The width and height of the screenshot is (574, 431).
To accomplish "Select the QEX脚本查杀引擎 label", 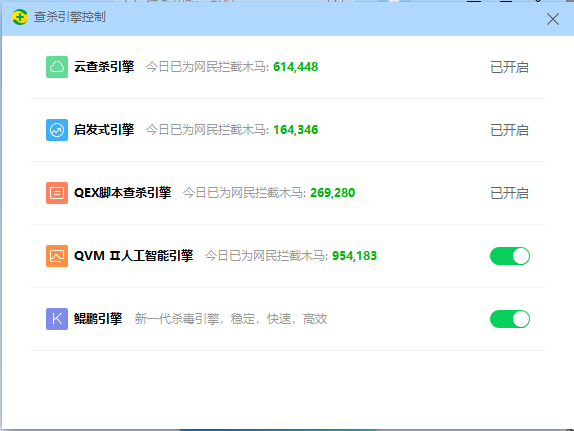I will click(123, 193).
